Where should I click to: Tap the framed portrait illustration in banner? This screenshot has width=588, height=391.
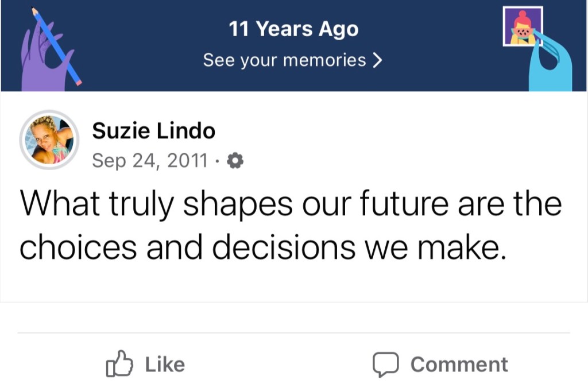(x=523, y=26)
